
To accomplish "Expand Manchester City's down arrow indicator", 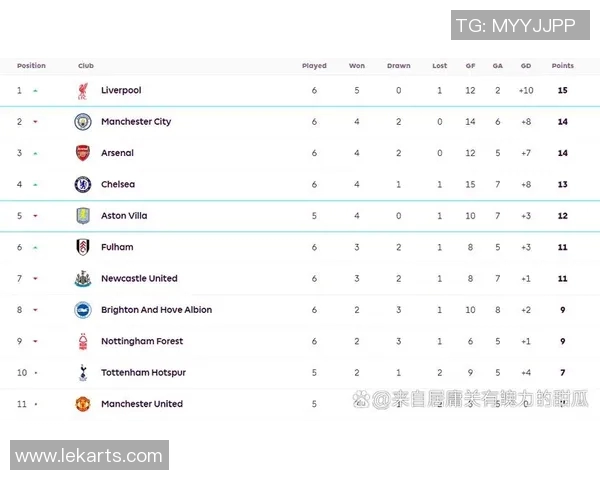I will coord(35,122).
